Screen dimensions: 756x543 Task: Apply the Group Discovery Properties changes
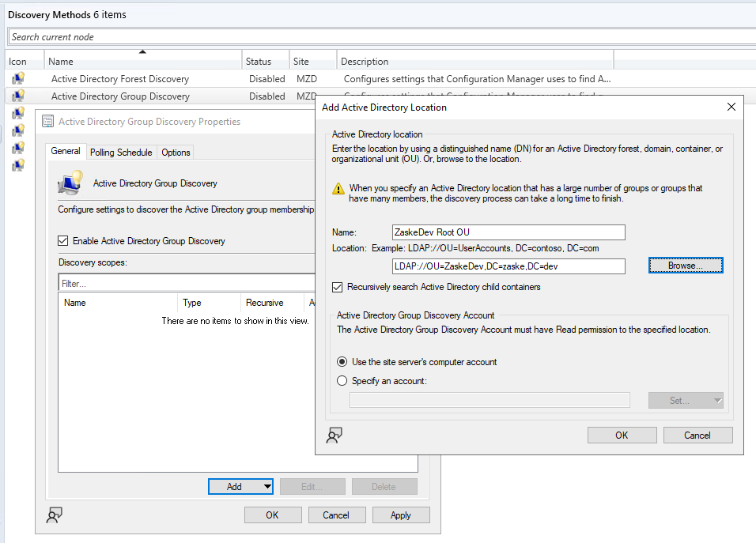click(x=401, y=515)
